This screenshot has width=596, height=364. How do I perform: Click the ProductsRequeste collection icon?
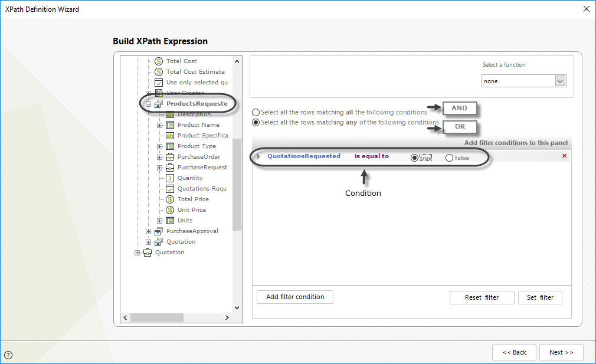click(x=159, y=104)
